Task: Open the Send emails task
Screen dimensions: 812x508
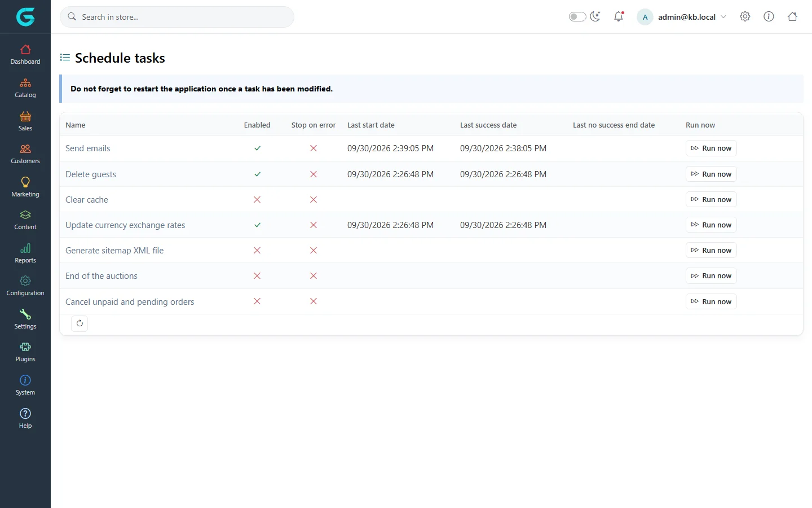Action: 87,148
